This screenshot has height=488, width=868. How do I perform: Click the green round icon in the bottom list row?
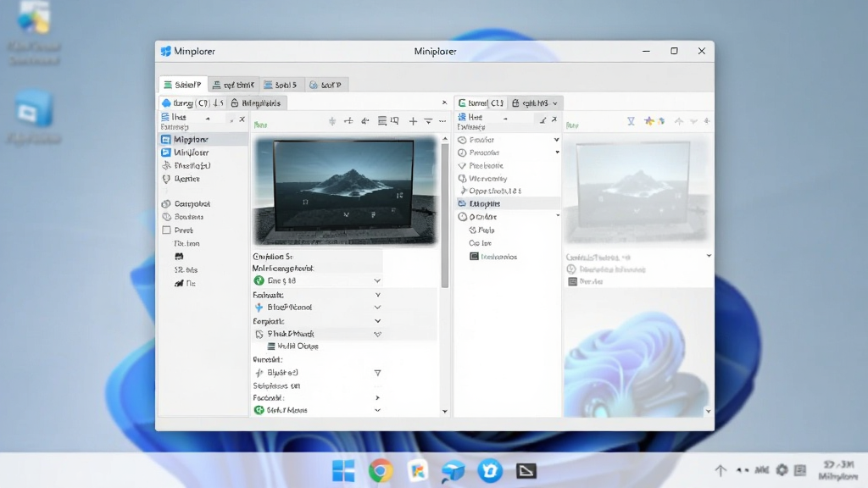259,410
